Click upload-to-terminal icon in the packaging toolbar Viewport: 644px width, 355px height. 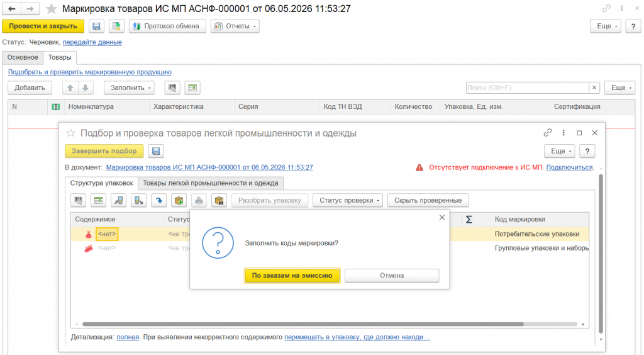coord(139,201)
